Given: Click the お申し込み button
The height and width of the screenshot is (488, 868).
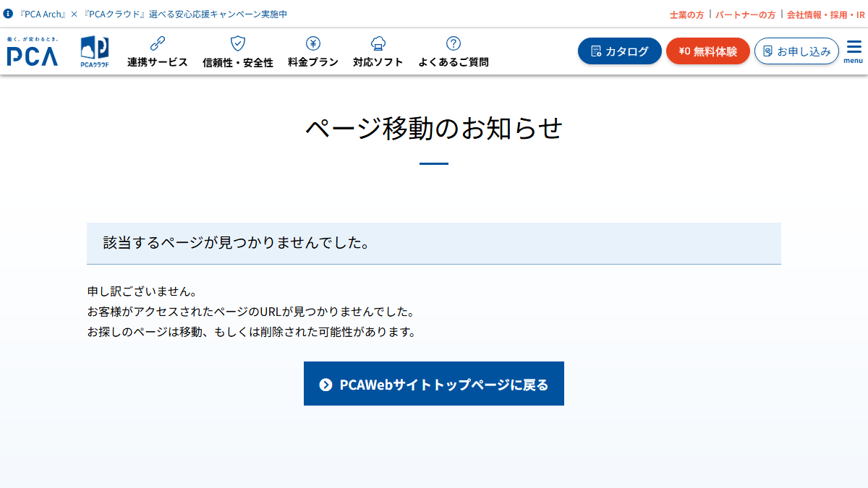Looking at the screenshot, I should (796, 51).
